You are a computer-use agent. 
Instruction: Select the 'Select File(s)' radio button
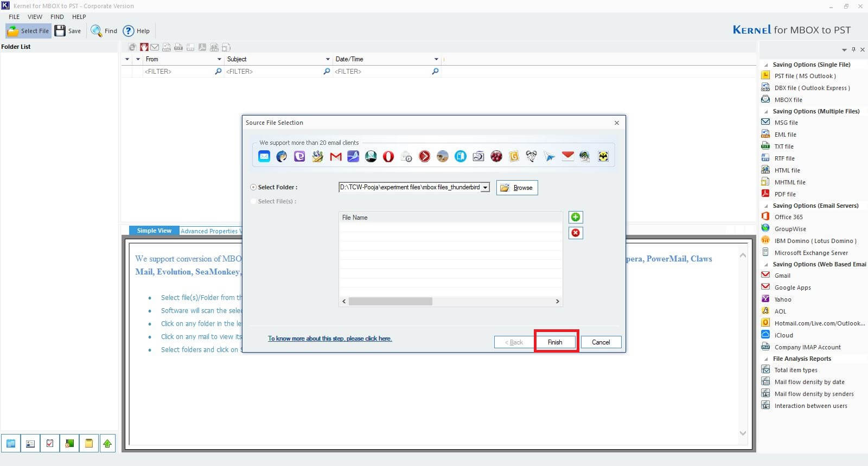[253, 201]
